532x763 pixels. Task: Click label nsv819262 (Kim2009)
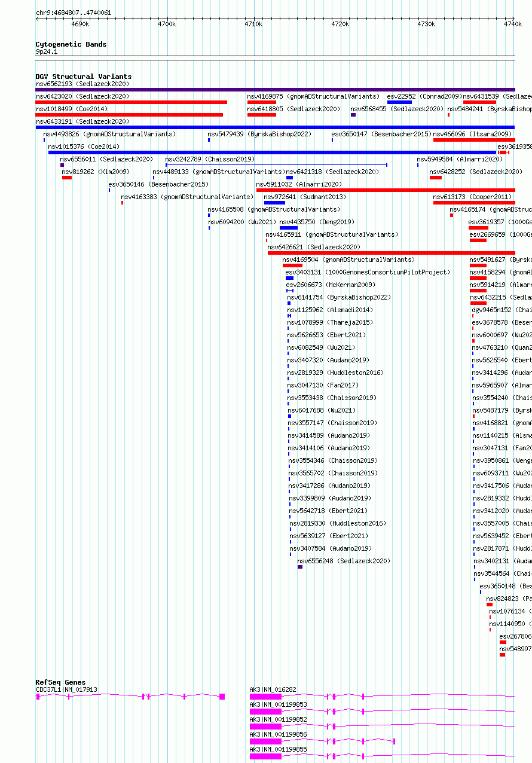click(96, 172)
